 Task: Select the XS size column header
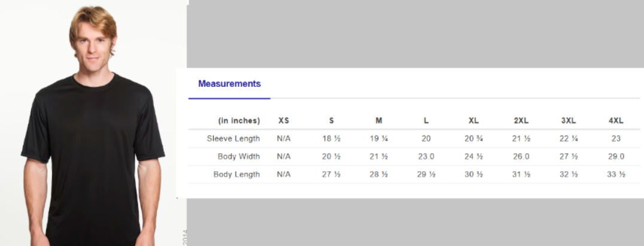click(284, 120)
